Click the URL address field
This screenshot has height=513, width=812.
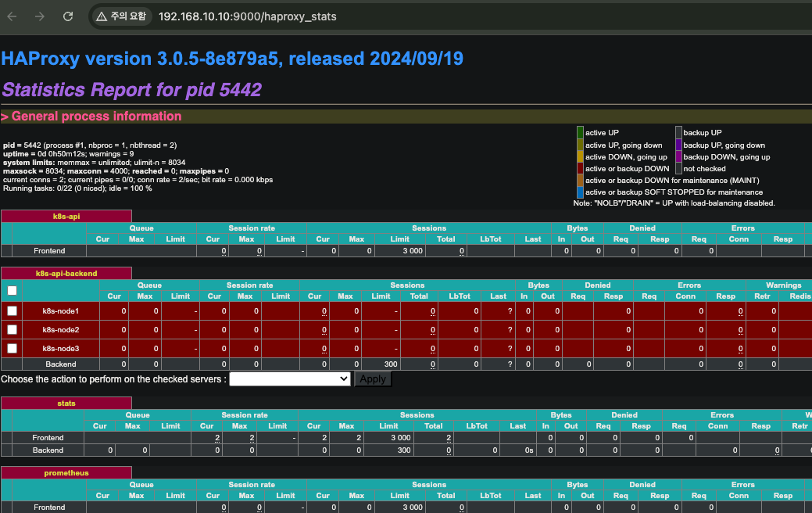pyautogui.click(x=248, y=16)
